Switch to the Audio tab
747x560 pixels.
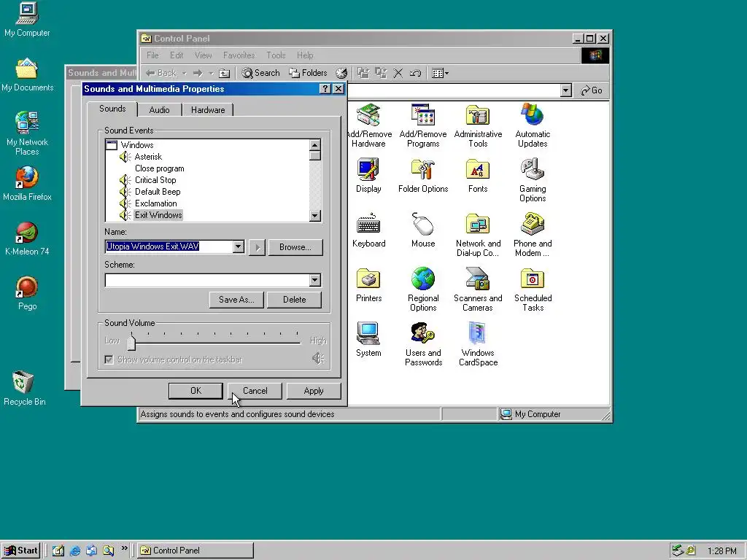click(159, 110)
